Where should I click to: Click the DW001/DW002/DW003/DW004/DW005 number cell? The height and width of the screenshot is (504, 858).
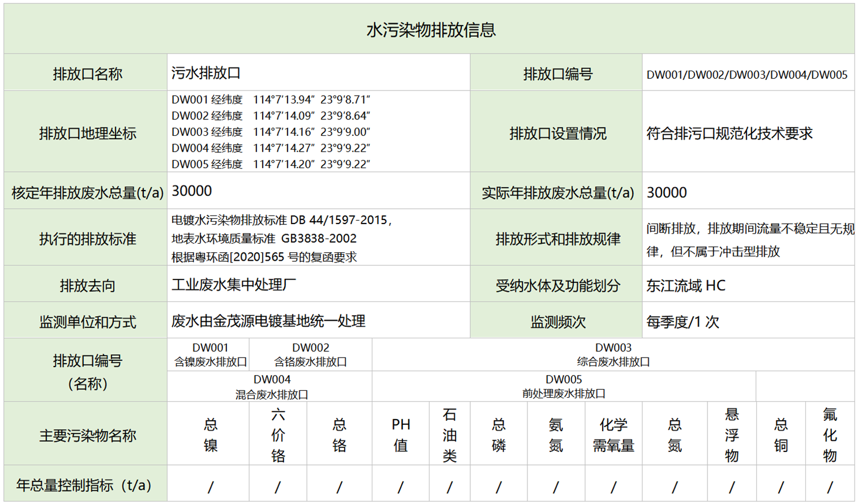pyautogui.click(x=747, y=75)
